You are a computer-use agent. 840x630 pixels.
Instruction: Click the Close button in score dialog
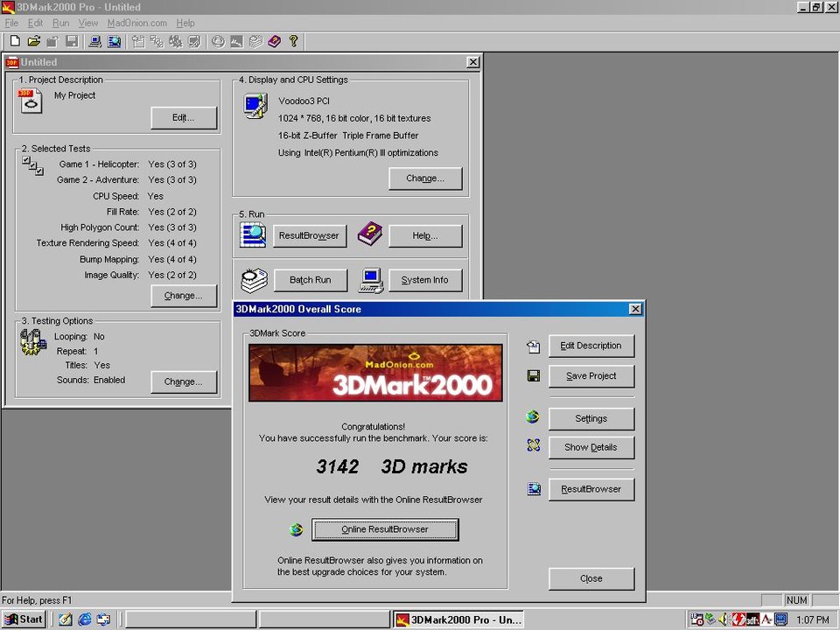click(591, 578)
